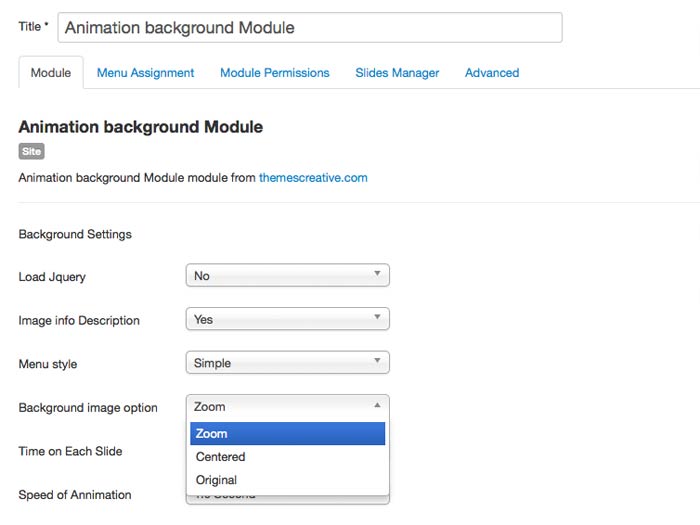The width and height of the screenshot is (700, 525).
Task: Click the Image info Description label
Action: [79, 321]
